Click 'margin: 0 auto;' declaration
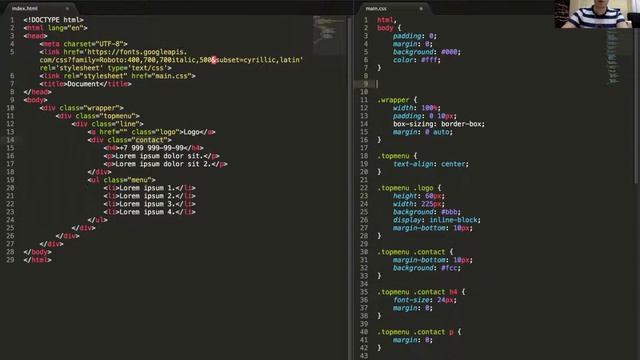 (423, 132)
